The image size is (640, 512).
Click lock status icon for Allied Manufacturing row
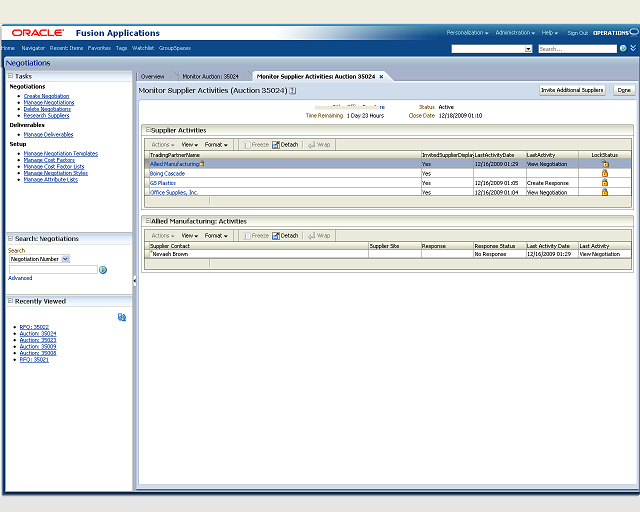point(605,164)
